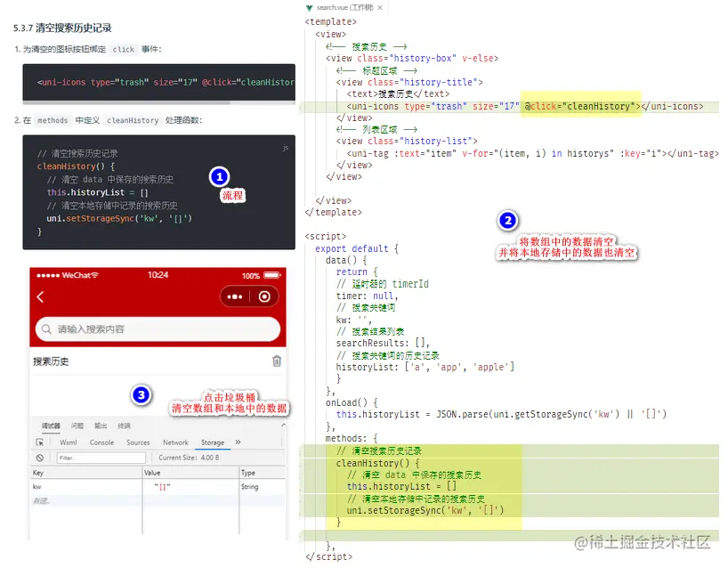Click the circle close button in capsule

(x=264, y=296)
